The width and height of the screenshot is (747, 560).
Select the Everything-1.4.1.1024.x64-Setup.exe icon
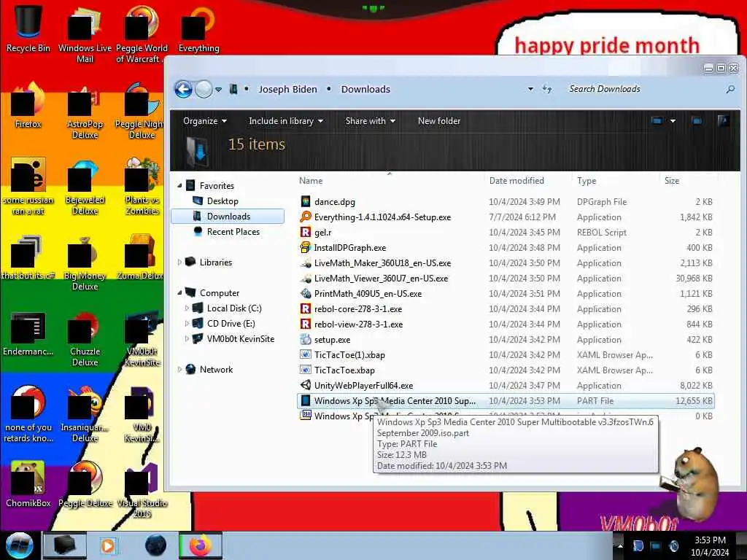pyautogui.click(x=306, y=217)
